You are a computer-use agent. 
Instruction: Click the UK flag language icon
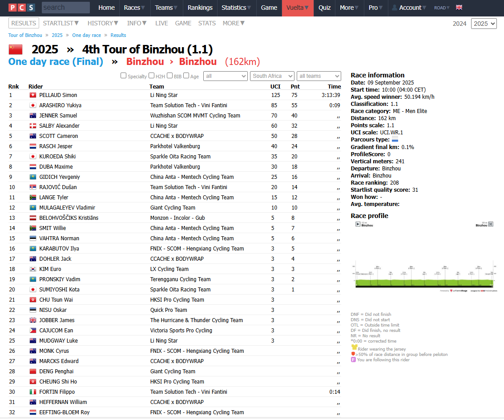459,8
